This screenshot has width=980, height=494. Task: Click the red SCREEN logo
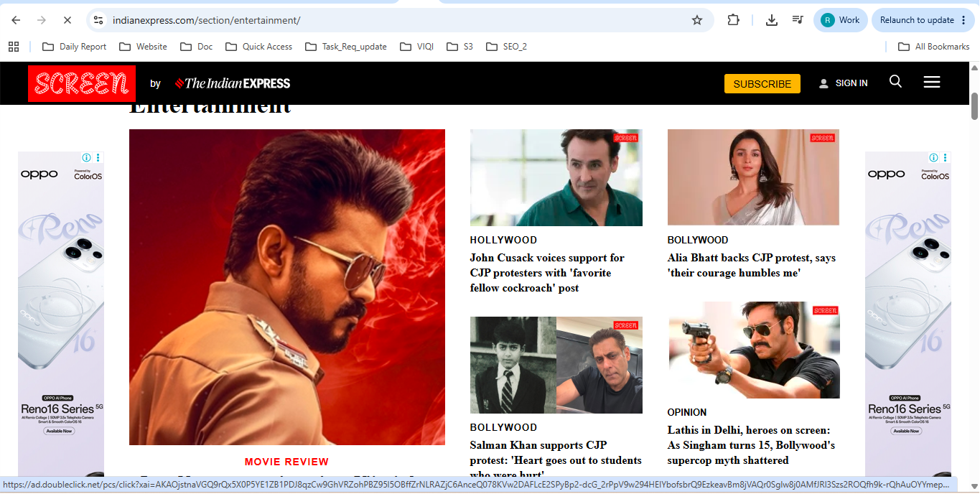pyautogui.click(x=82, y=83)
